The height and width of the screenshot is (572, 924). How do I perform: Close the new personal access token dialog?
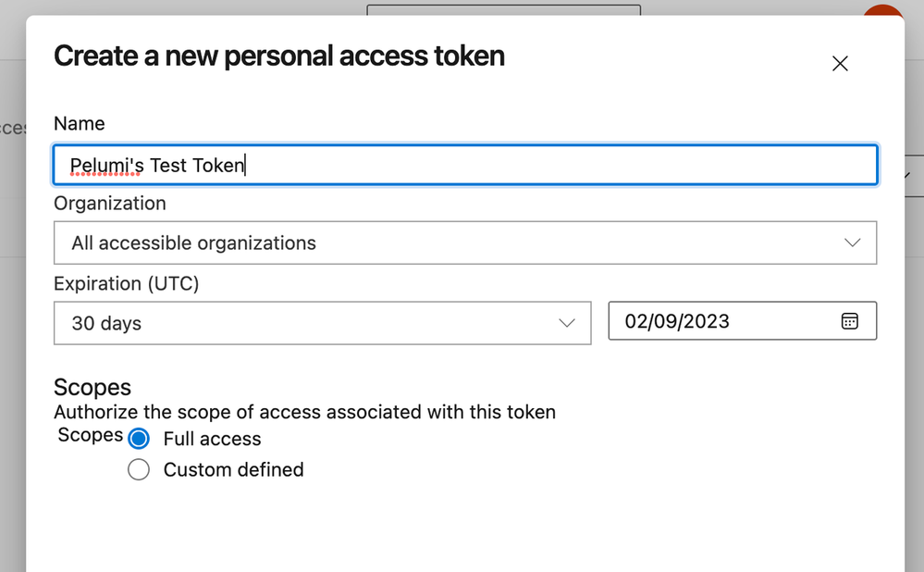click(840, 64)
